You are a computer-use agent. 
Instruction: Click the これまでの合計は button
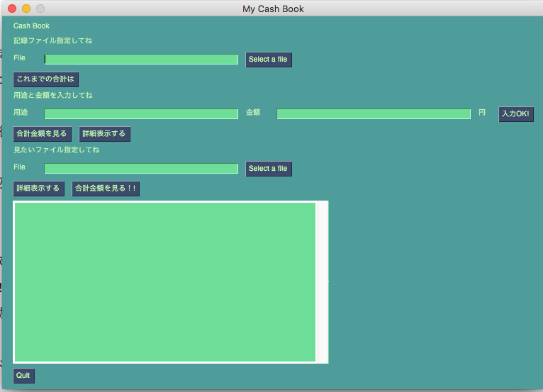point(45,79)
